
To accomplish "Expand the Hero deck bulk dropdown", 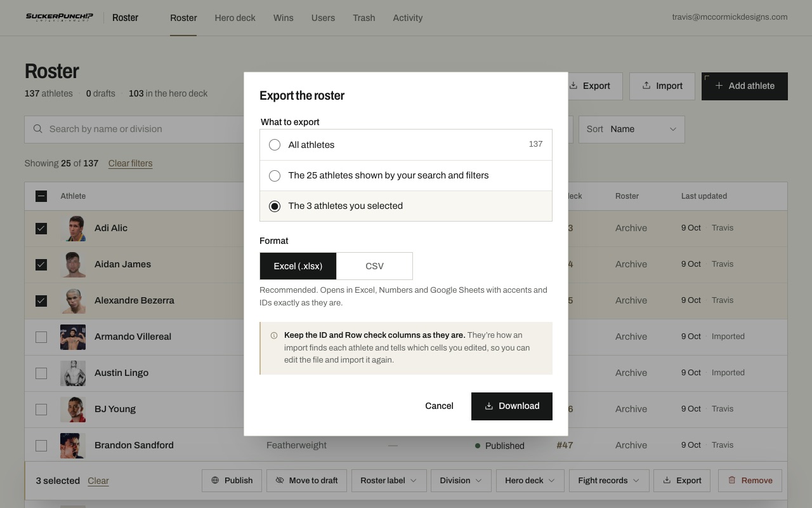I will pyautogui.click(x=530, y=481).
